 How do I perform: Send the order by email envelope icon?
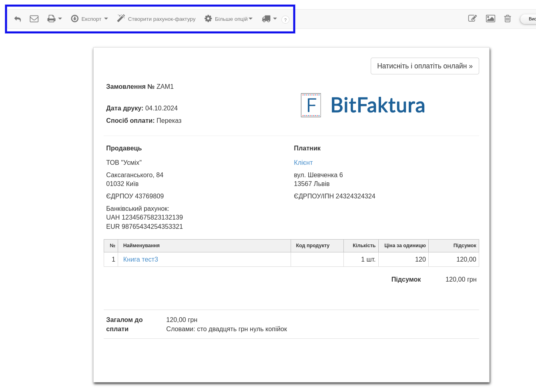[x=34, y=19]
